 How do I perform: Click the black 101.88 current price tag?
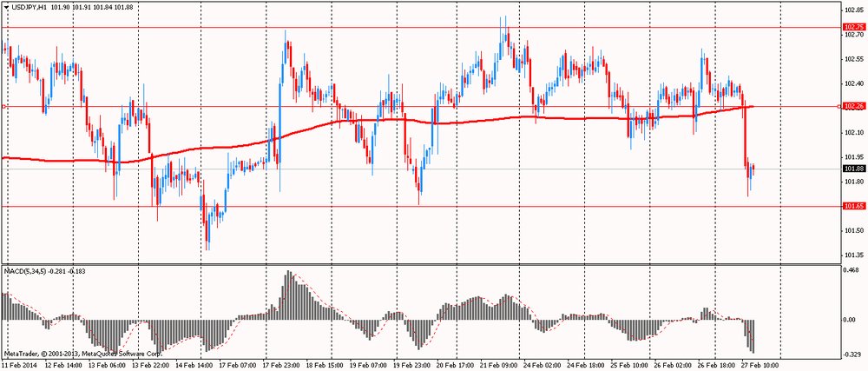[x=853, y=169]
